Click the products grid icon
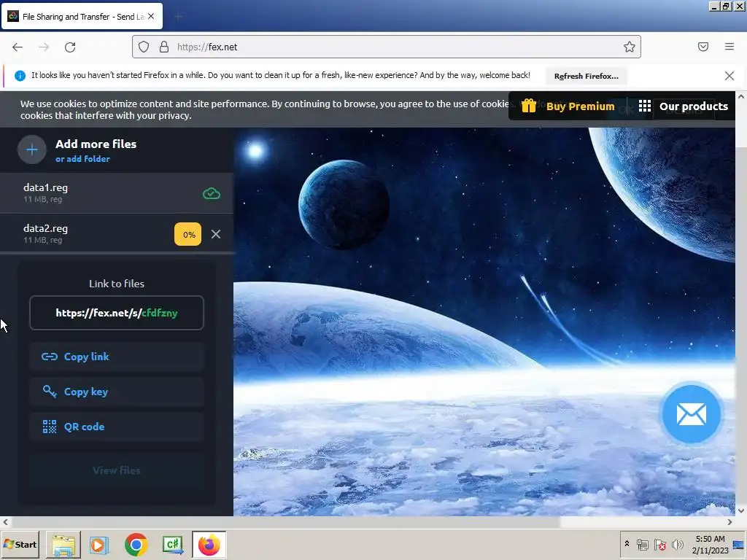 [x=645, y=106]
